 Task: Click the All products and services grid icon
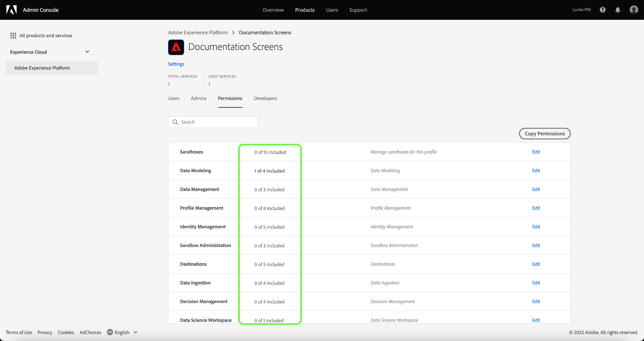(x=13, y=36)
